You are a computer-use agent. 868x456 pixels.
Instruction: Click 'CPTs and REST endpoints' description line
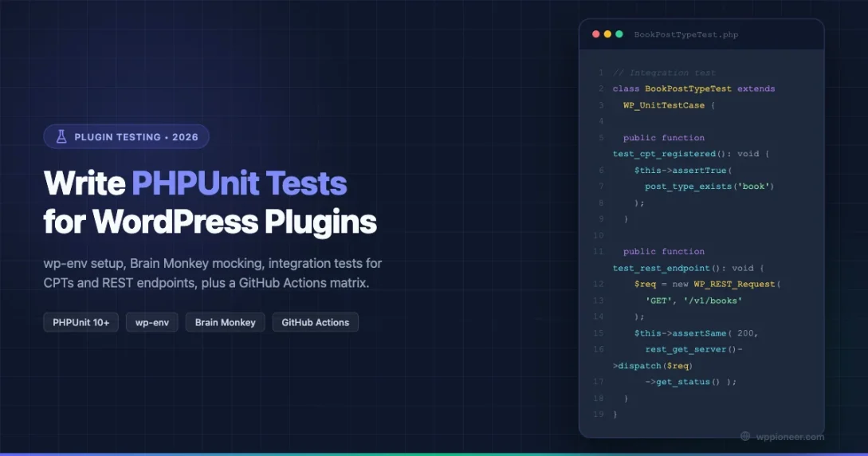[x=206, y=283]
